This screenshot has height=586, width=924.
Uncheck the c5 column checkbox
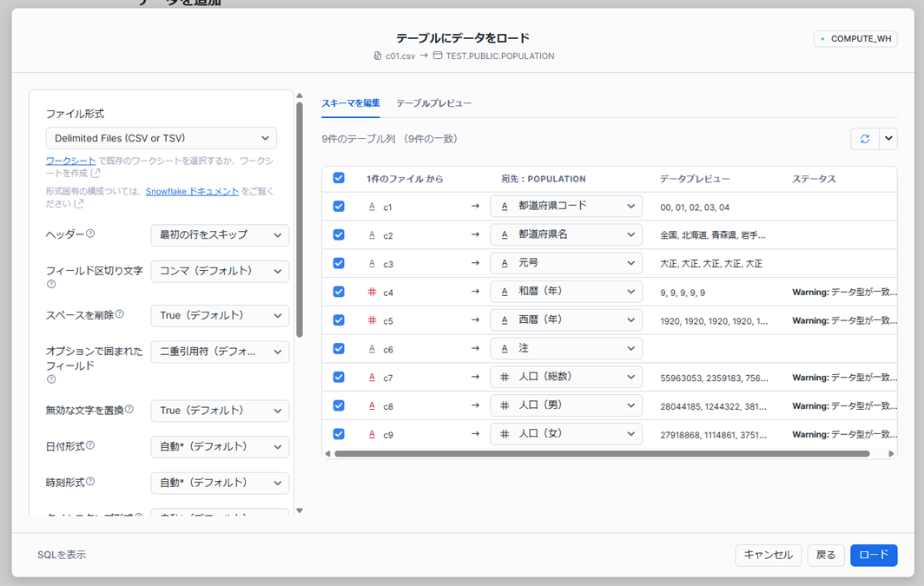(x=339, y=319)
